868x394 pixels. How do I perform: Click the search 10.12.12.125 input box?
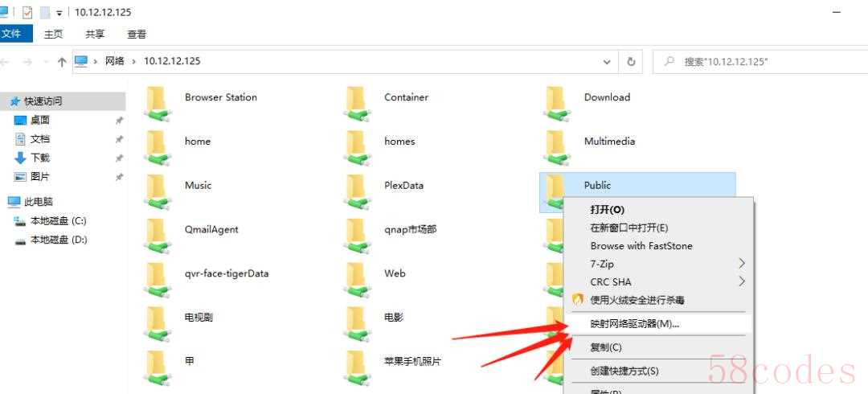(x=760, y=61)
